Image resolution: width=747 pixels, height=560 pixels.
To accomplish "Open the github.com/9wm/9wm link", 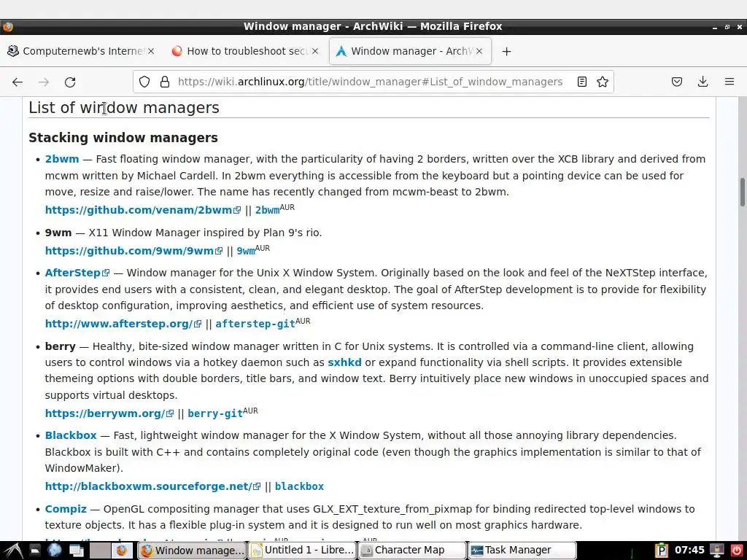I will 133,251.
